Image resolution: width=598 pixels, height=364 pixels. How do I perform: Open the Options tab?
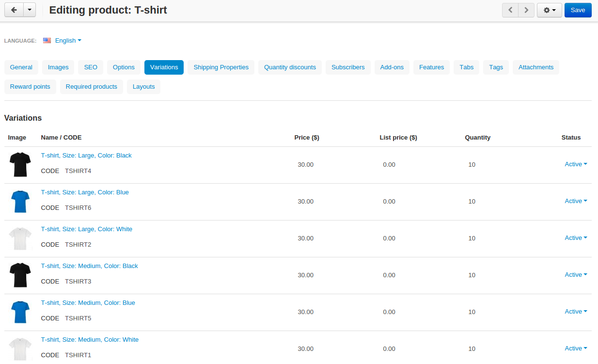point(124,67)
